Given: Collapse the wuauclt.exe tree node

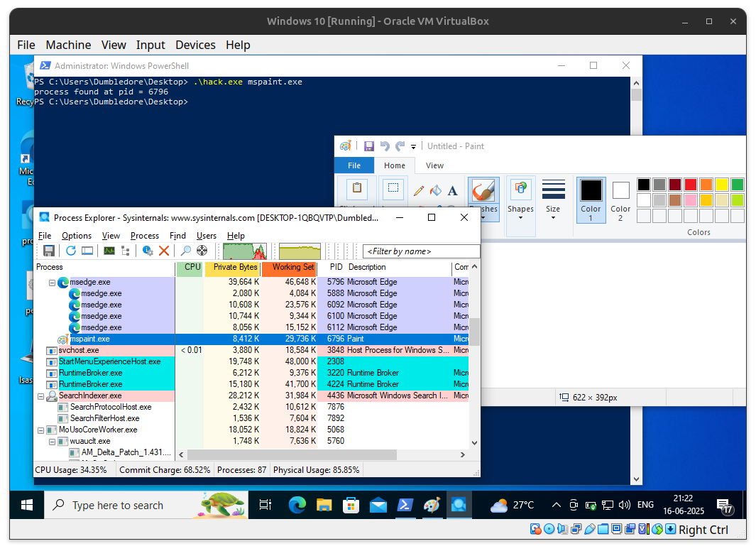Looking at the screenshot, I should 52,442.
